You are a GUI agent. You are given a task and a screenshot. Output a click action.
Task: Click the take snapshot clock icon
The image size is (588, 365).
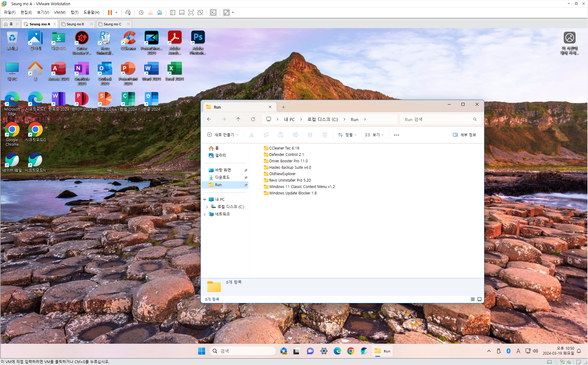141,13
